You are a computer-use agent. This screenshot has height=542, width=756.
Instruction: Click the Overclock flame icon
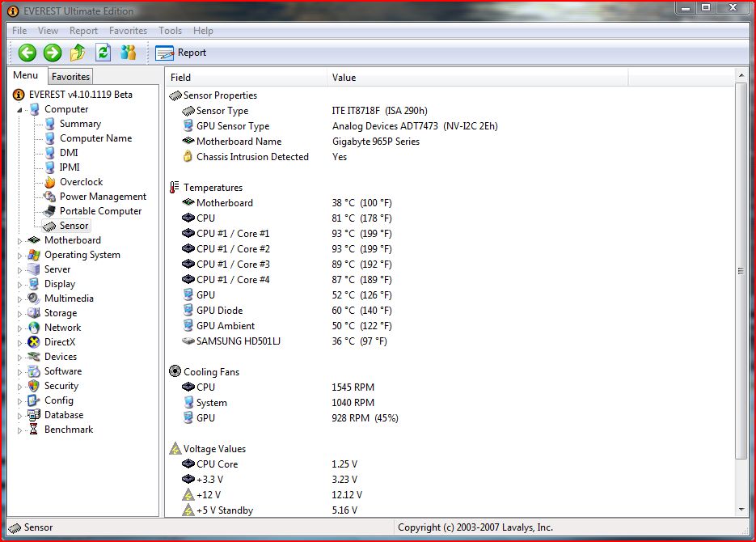coord(49,182)
